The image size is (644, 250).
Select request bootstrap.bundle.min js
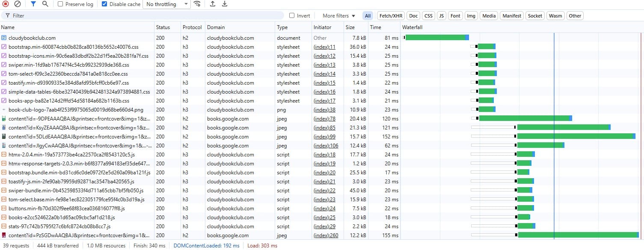[79, 173]
